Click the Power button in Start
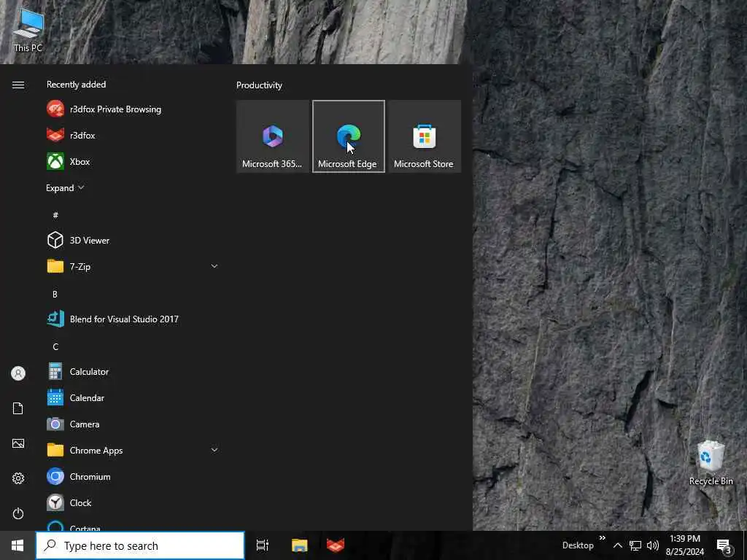Screen dimensions: 747x560 (18, 513)
